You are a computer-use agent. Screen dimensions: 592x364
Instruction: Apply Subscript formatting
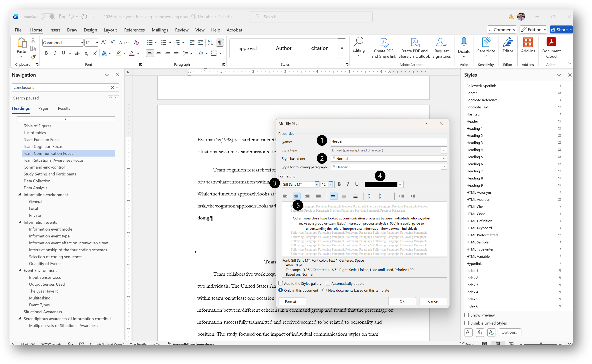[x=86, y=53]
